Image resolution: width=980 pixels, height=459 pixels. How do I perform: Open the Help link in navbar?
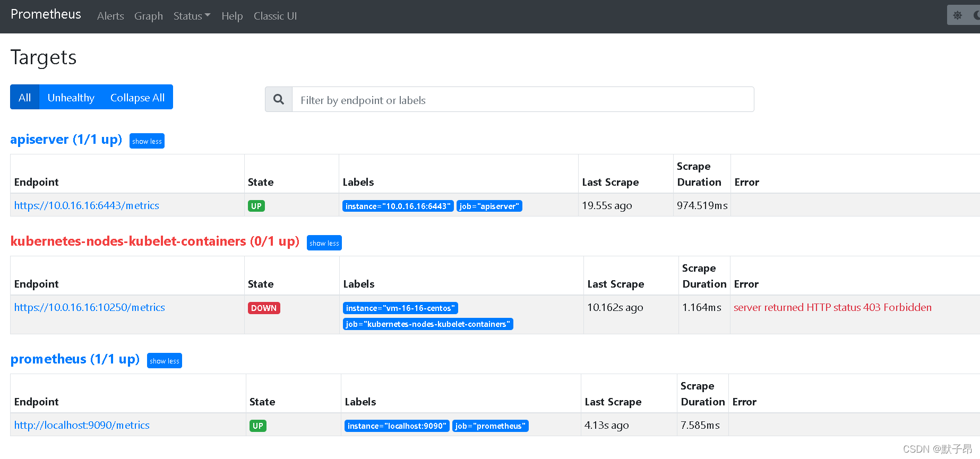click(x=232, y=16)
